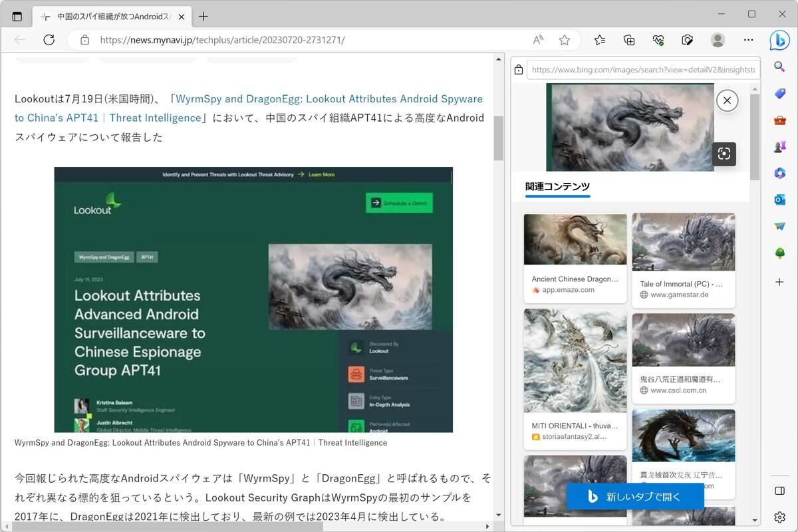The width and height of the screenshot is (798, 532).
Task: Toggle the sidebar layout button
Action: (780, 491)
